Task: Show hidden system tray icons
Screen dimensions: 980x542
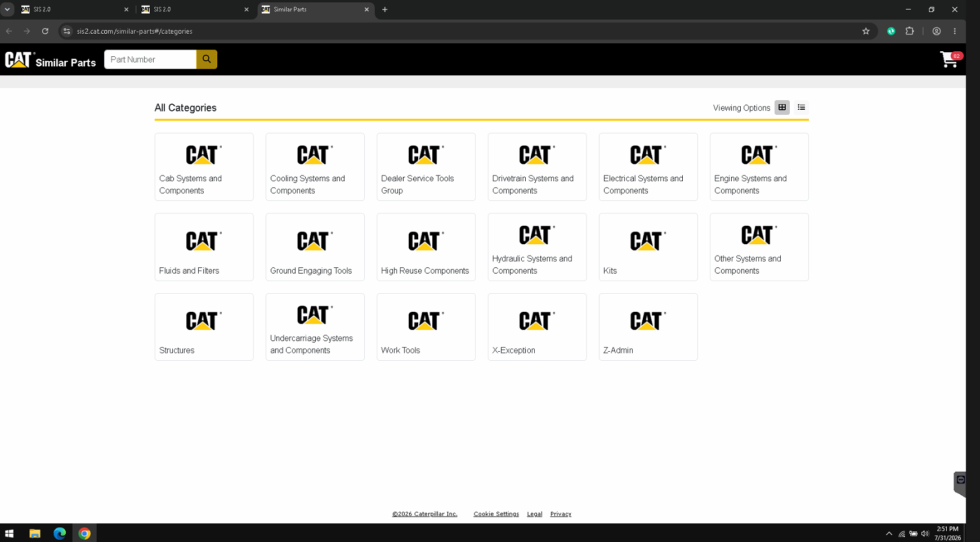Action: pyautogui.click(x=889, y=534)
